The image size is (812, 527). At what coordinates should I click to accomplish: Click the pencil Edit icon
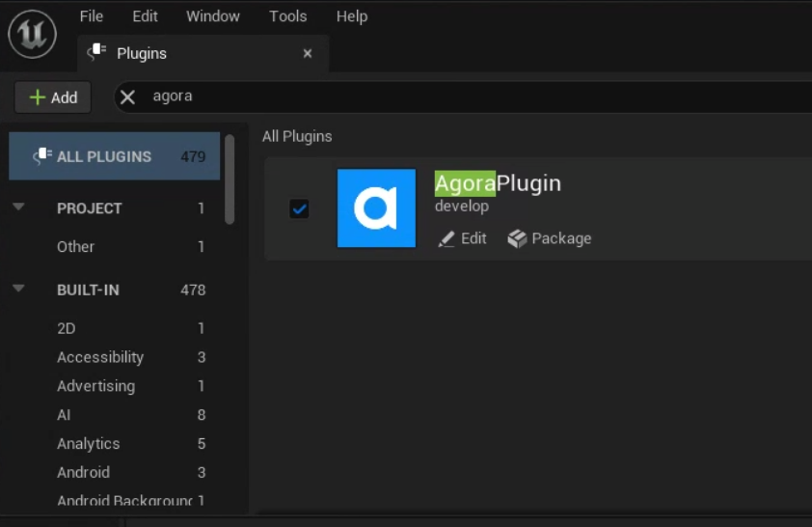(447, 238)
